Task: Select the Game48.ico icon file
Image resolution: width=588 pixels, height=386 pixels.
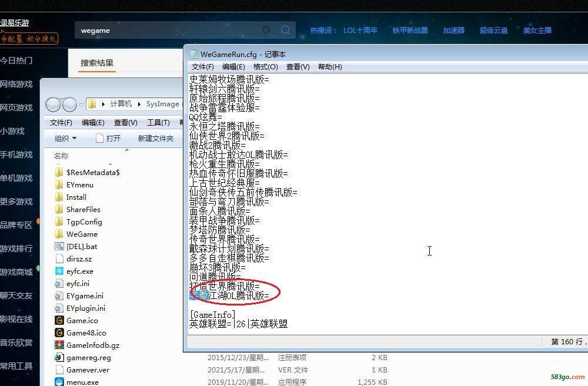Action: 59,333
